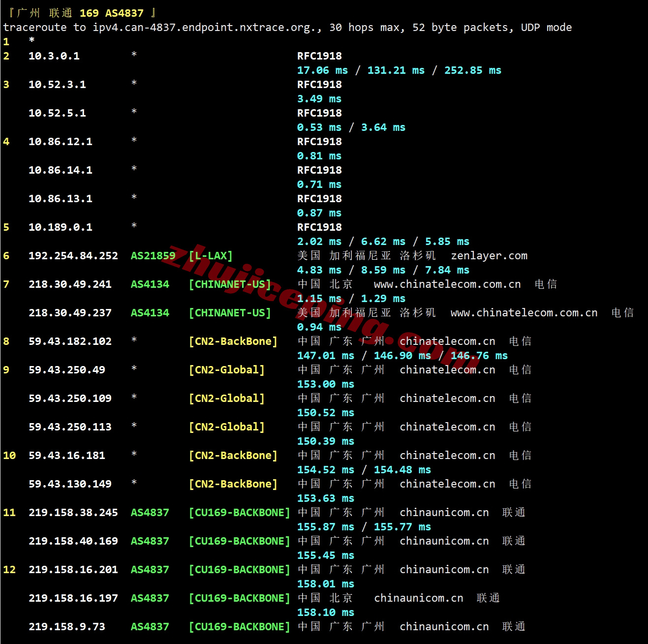Click AS4837 next to 219.158.38.245
This screenshot has height=644, width=648.
pyautogui.click(x=150, y=513)
